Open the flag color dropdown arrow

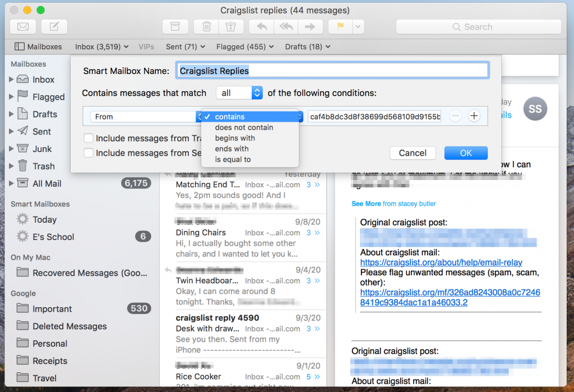coord(358,26)
